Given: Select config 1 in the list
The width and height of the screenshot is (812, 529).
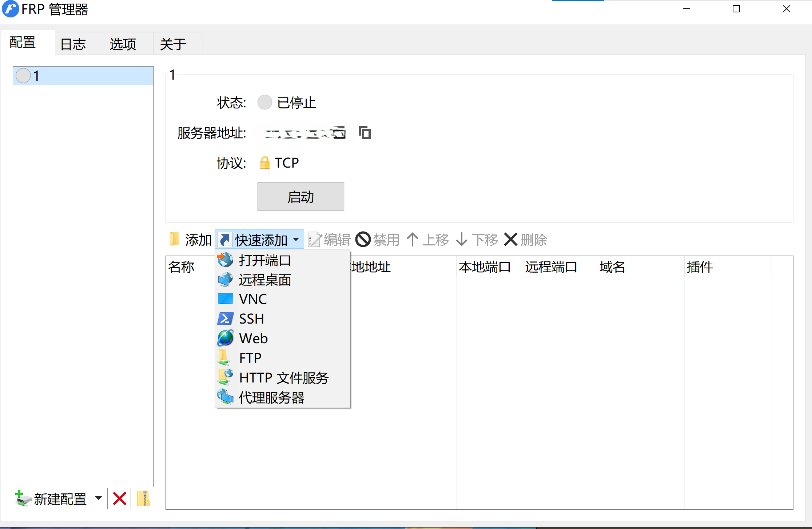Looking at the screenshot, I should [x=83, y=76].
